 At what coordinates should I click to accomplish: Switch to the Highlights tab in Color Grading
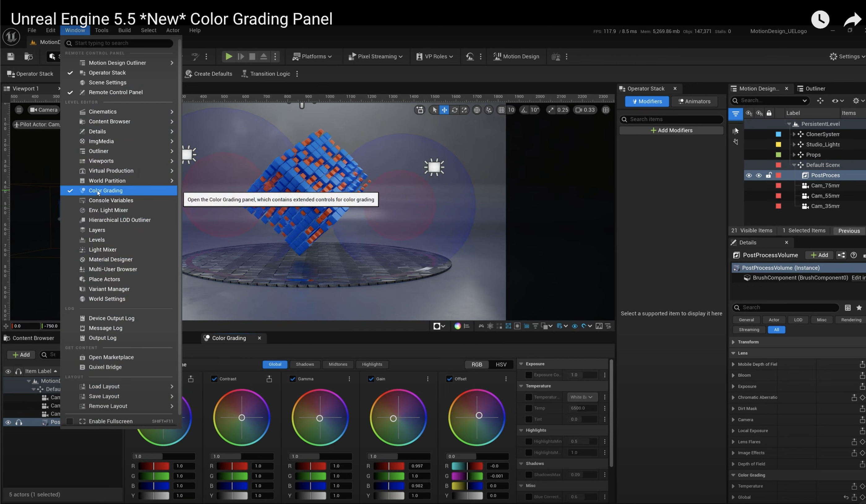[372, 364]
